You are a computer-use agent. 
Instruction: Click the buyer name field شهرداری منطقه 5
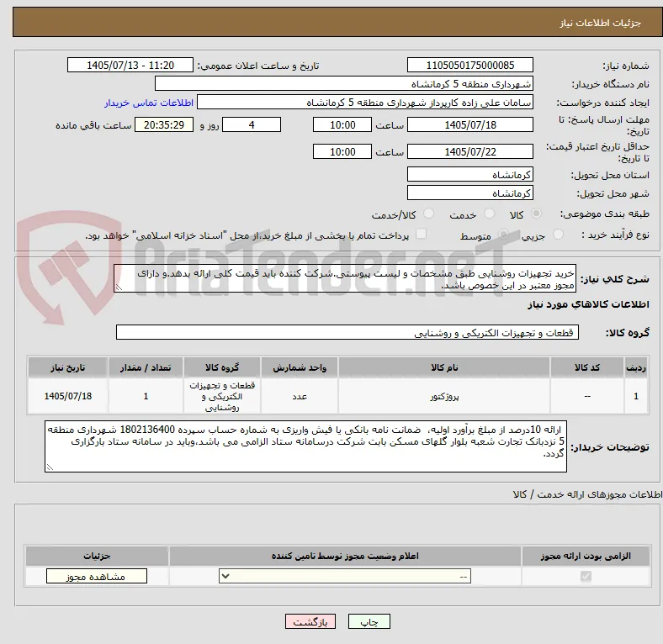point(344,84)
